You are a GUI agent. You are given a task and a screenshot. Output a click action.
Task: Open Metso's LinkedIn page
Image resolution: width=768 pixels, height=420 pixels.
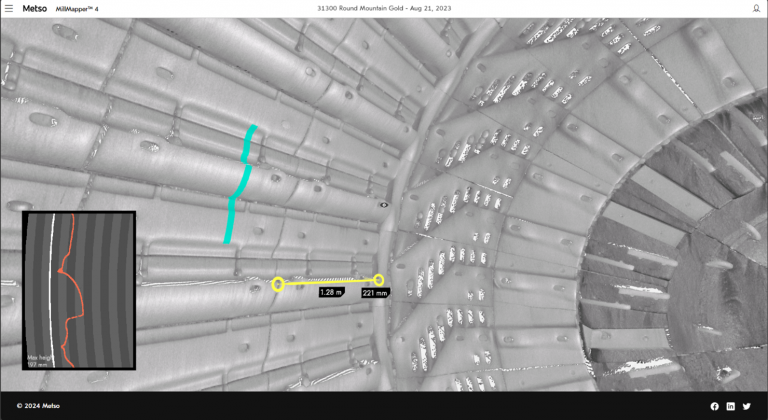[x=730, y=406]
